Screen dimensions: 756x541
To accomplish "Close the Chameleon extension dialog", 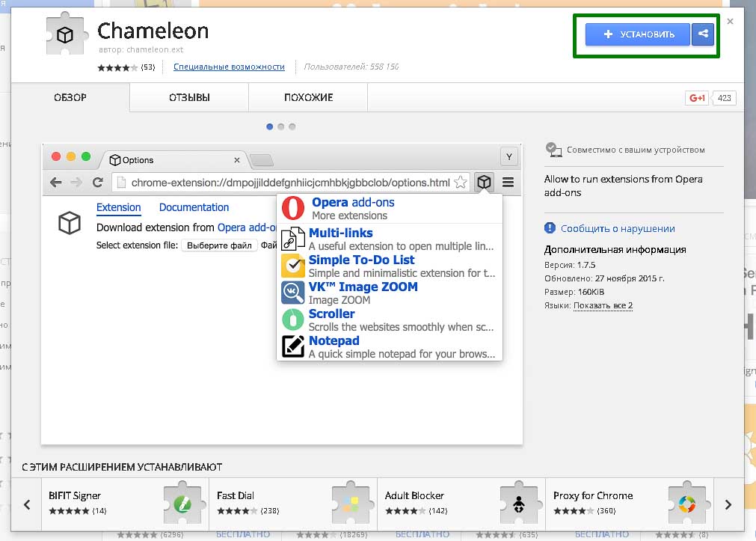I will tap(730, 21).
